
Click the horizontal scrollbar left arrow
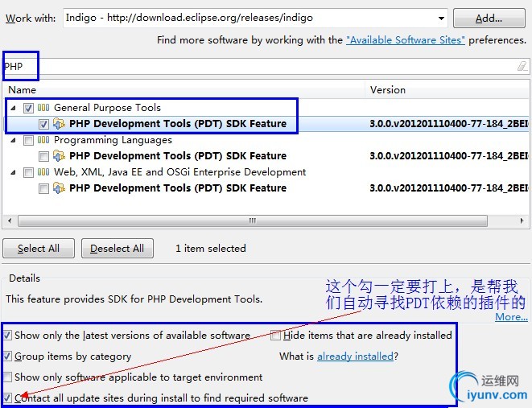point(10,220)
